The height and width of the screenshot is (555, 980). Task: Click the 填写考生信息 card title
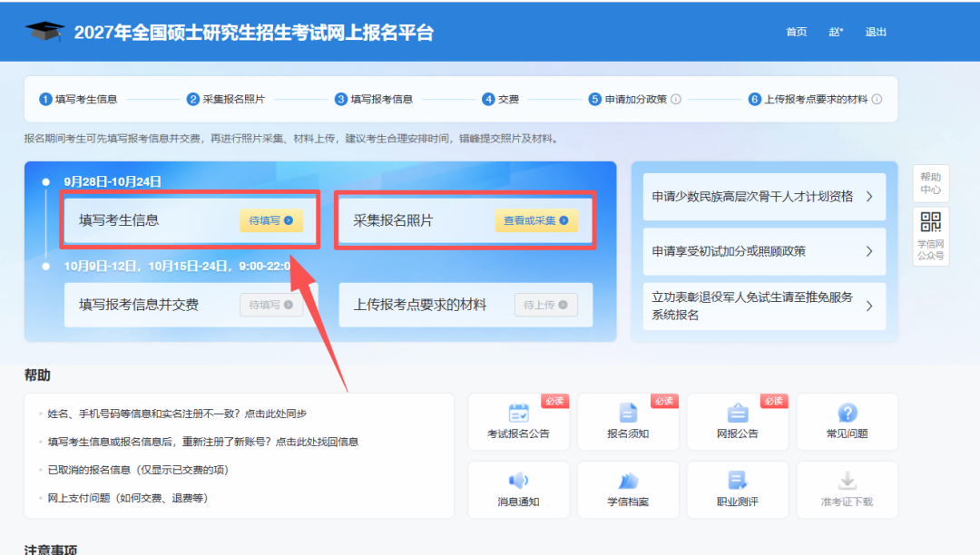119,220
